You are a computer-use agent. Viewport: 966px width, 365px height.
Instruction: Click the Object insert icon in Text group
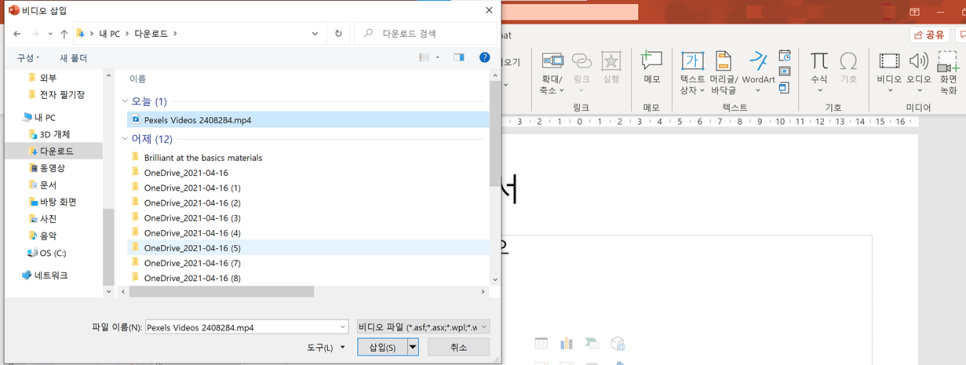784,88
